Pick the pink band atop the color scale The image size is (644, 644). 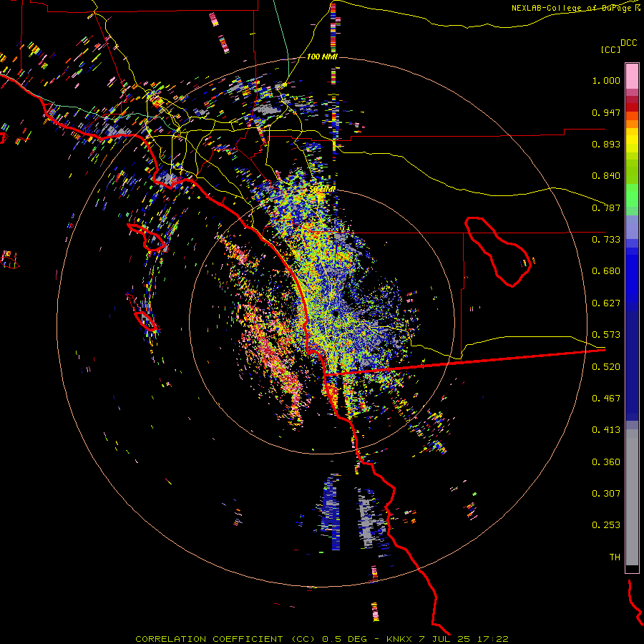coord(632,77)
